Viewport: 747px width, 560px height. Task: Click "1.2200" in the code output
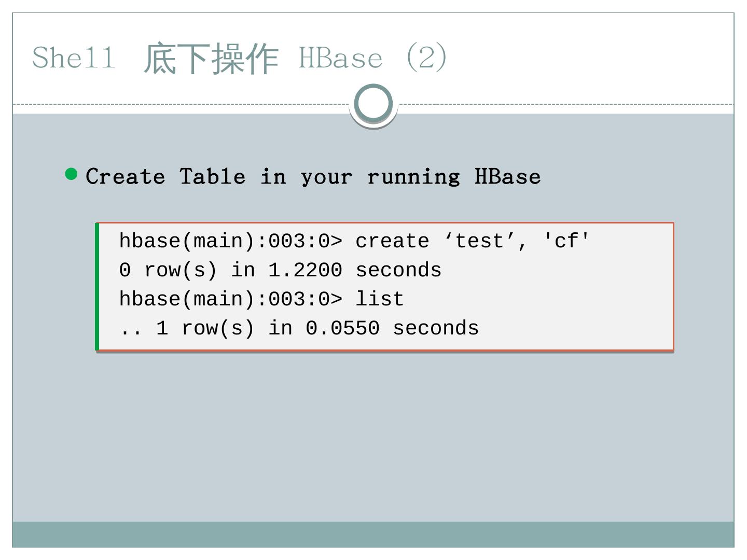(305, 270)
